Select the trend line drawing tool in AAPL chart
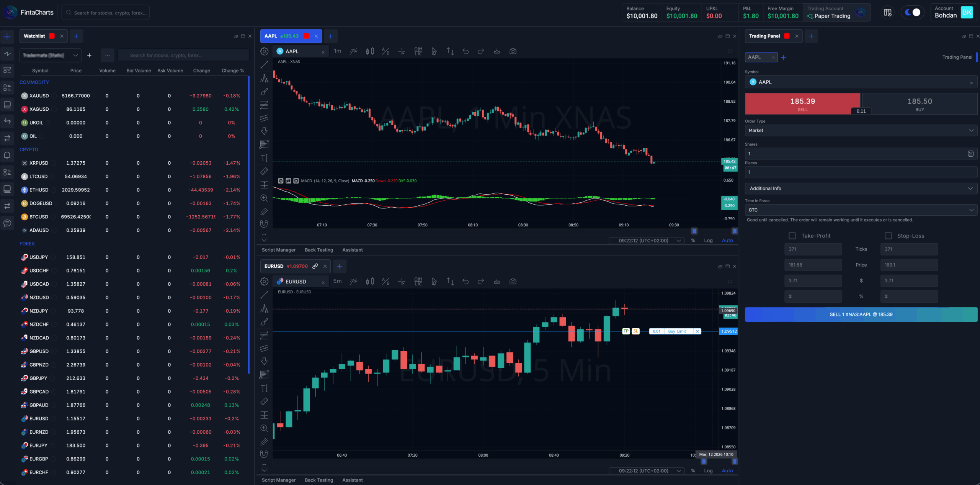This screenshot has height=485, width=980. click(x=264, y=65)
